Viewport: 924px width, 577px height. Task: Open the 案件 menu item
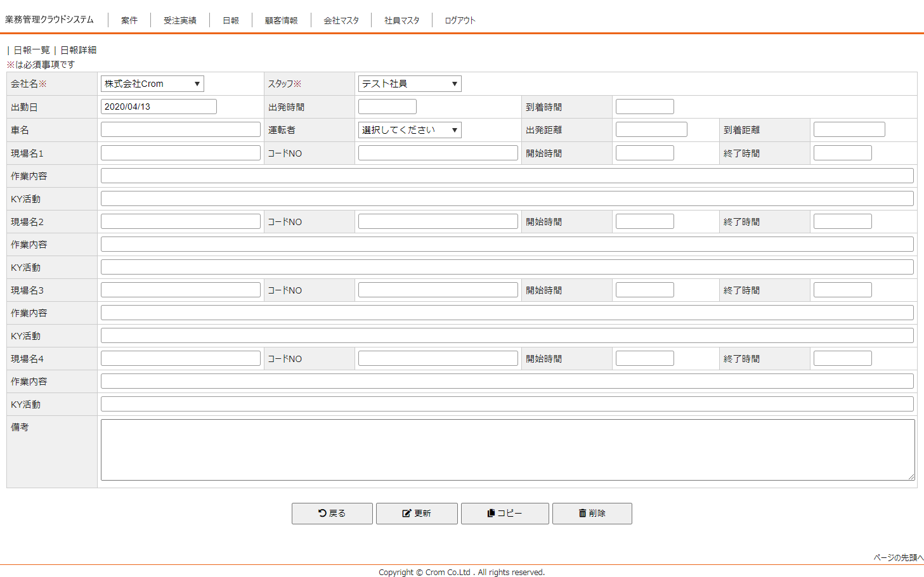click(129, 20)
